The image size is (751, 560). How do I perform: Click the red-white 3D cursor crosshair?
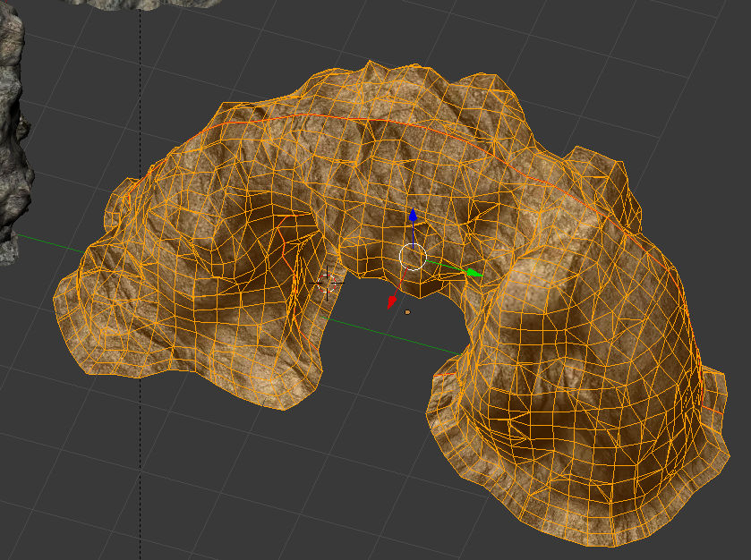pyautogui.click(x=327, y=283)
